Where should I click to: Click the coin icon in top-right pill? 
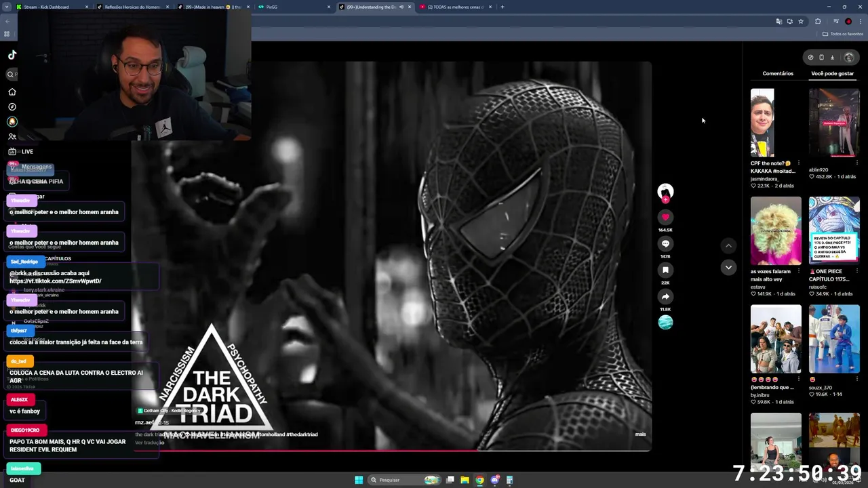(x=810, y=58)
